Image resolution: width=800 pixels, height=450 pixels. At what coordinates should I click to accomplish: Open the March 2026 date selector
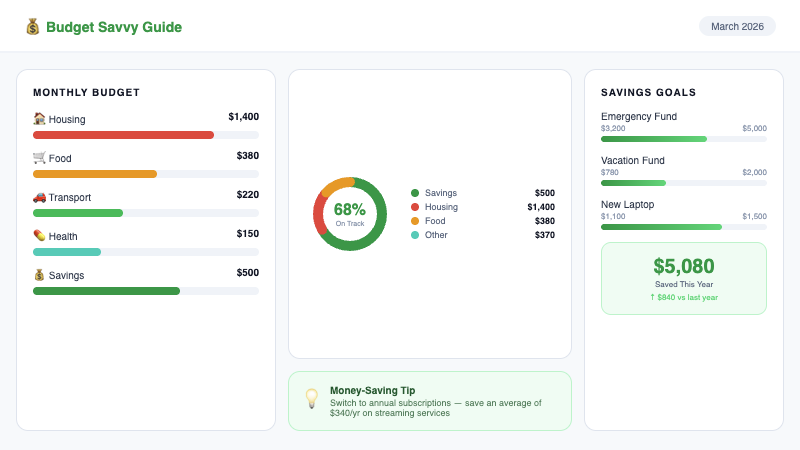(737, 26)
